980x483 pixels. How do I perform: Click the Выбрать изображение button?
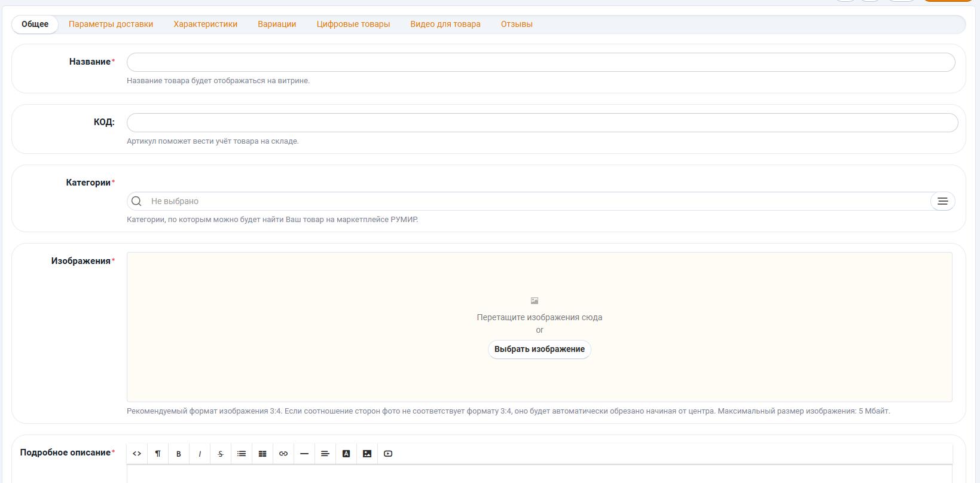539,350
